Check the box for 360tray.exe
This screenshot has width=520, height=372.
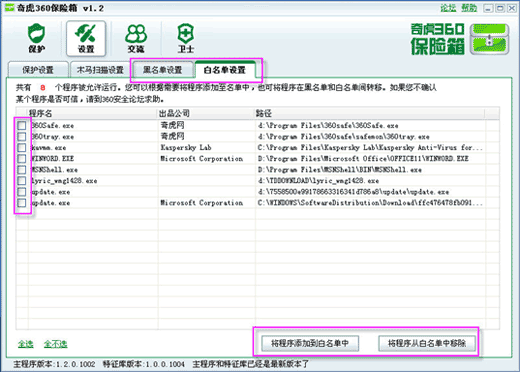click(x=22, y=137)
